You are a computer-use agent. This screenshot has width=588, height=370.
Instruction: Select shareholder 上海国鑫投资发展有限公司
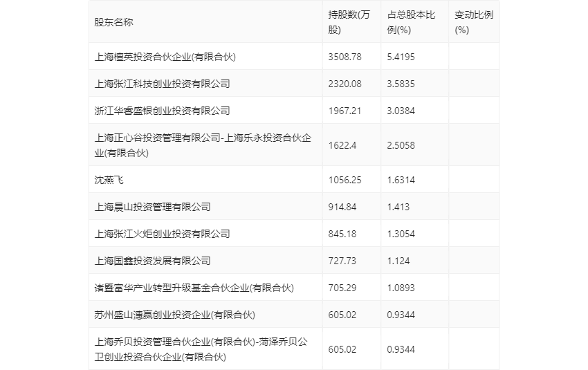[x=152, y=261]
